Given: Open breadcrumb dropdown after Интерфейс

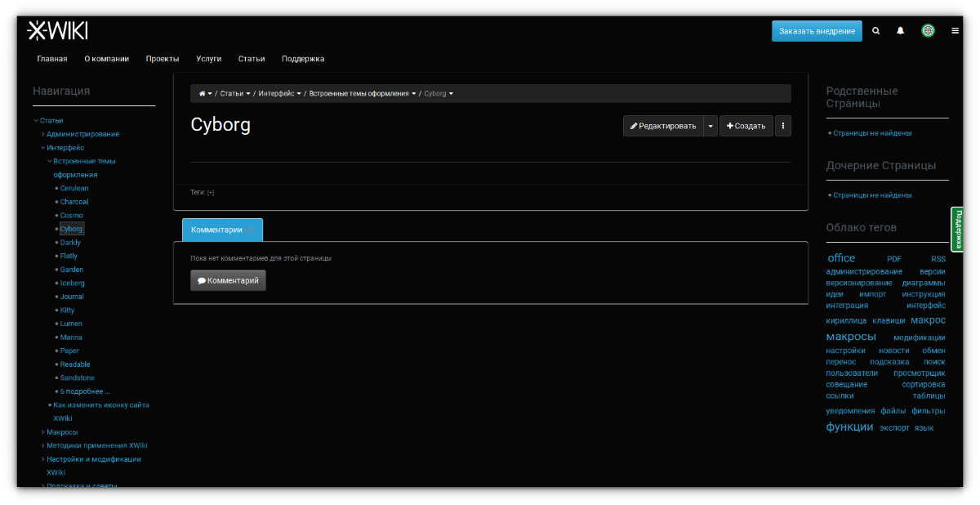Looking at the screenshot, I should (x=299, y=94).
